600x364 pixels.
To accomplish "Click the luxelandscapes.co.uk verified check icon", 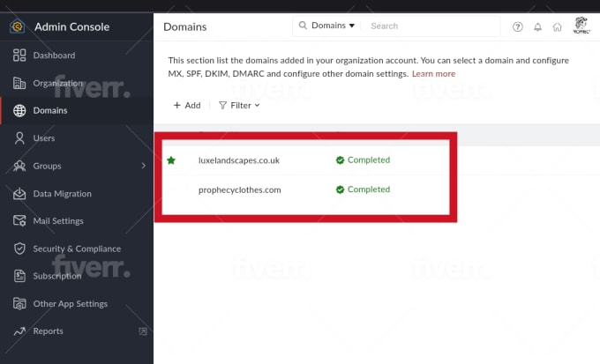I will coord(340,160).
